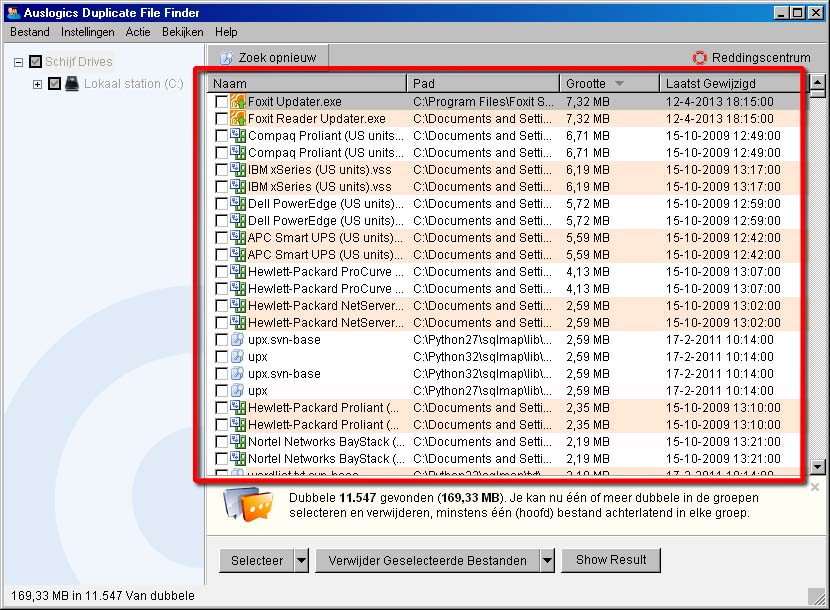The image size is (830, 610).
Task: Sort by the Naam column header
Action: [x=306, y=83]
